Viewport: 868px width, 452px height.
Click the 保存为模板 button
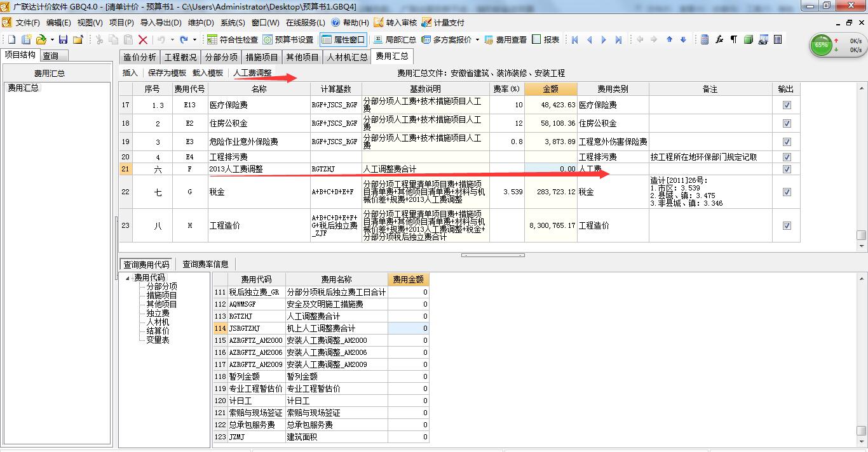167,73
